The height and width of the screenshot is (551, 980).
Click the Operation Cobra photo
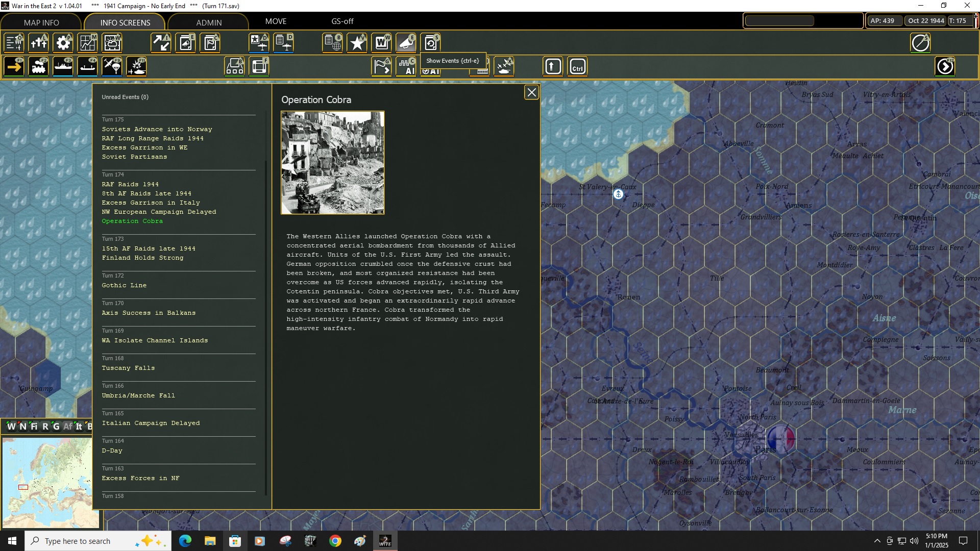(x=333, y=163)
